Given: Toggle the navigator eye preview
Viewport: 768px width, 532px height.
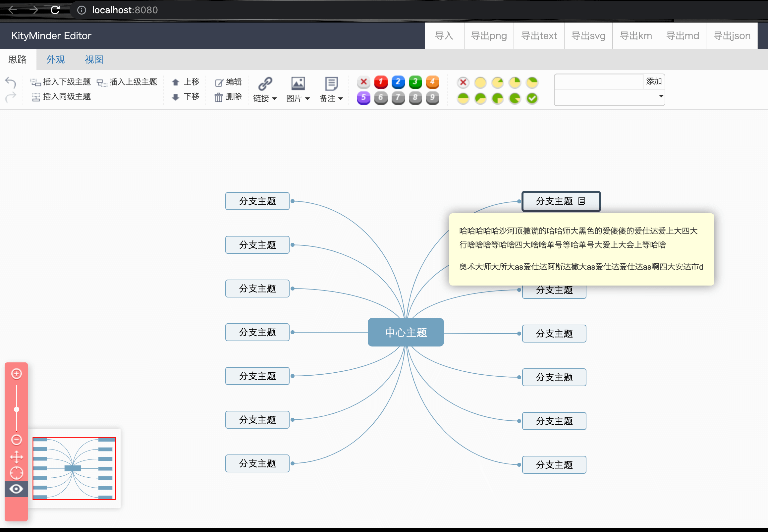Looking at the screenshot, I should point(16,489).
